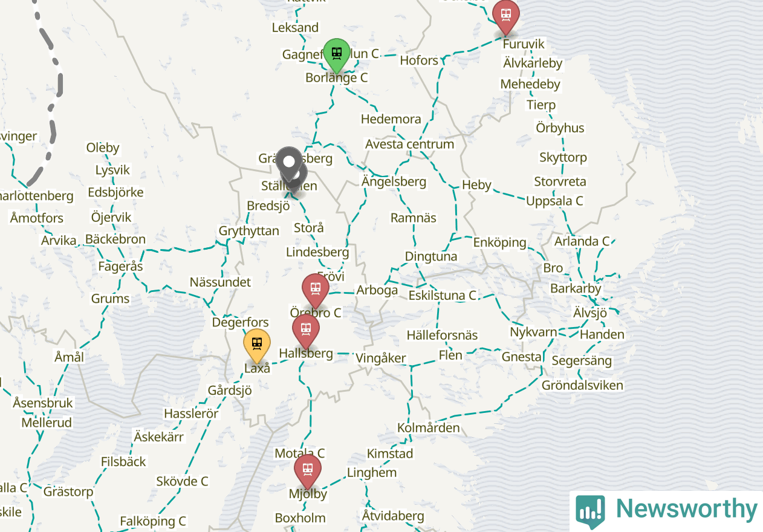763x532 pixels.
Task: Select the Hedemora map label
Action: pyautogui.click(x=391, y=119)
